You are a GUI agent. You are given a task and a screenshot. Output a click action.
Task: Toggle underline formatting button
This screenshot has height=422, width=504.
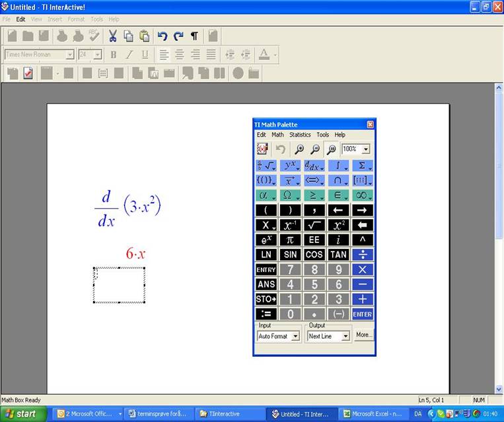coord(145,55)
